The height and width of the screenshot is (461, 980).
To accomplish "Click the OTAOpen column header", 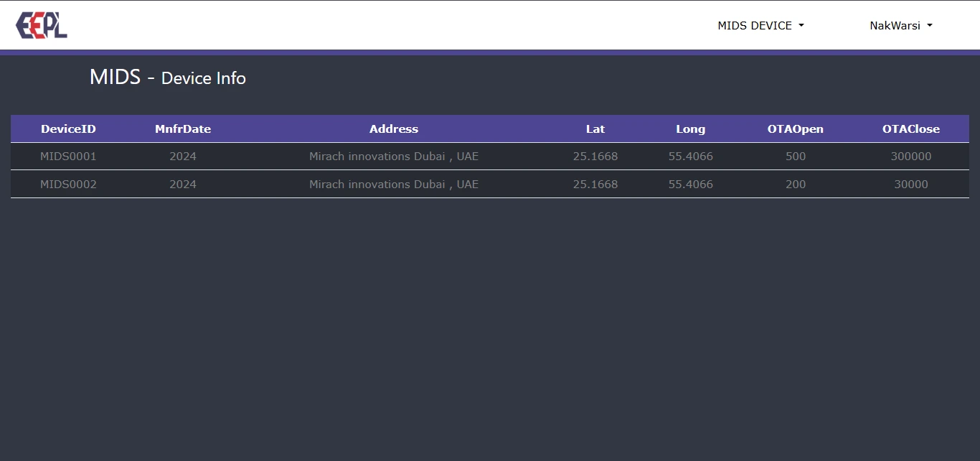I will 796,129.
